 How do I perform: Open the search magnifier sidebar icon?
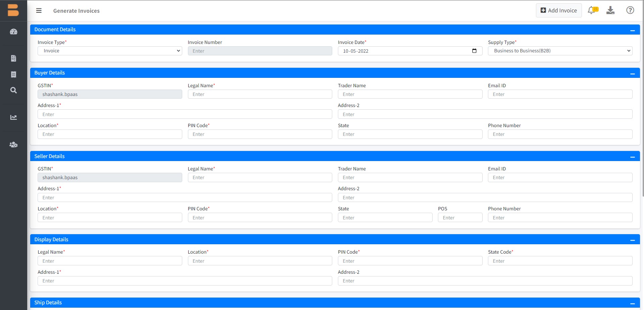(x=13, y=90)
